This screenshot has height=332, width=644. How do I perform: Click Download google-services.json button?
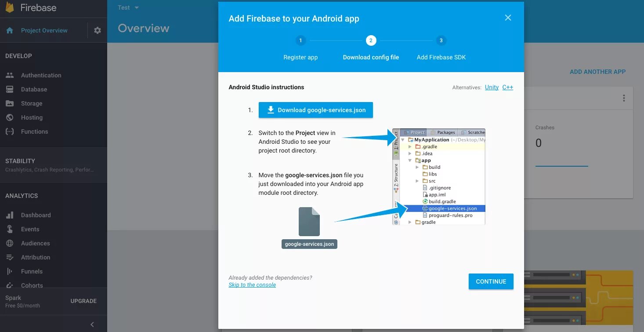pos(315,110)
